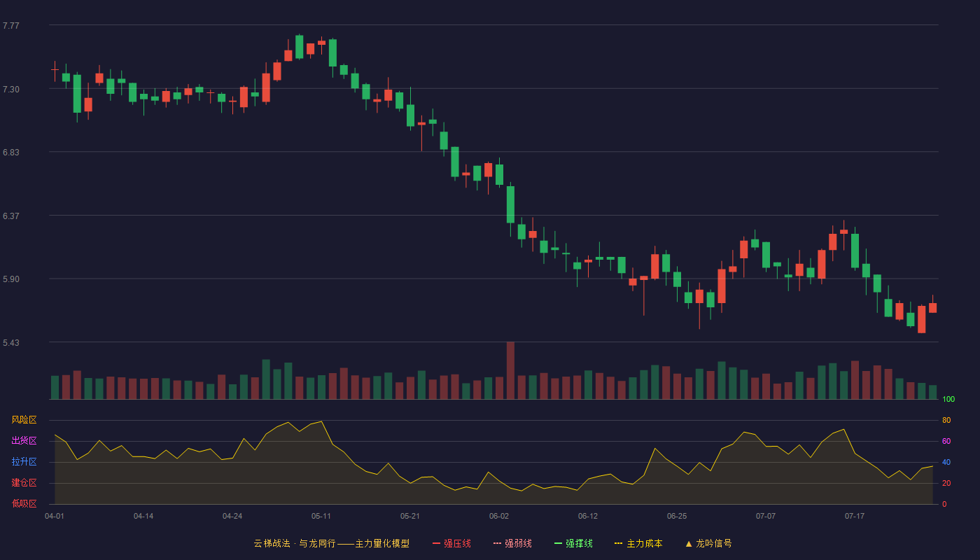Click the 06-12 date label
Viewport: 980px width, 560px height.
point(588,516)
